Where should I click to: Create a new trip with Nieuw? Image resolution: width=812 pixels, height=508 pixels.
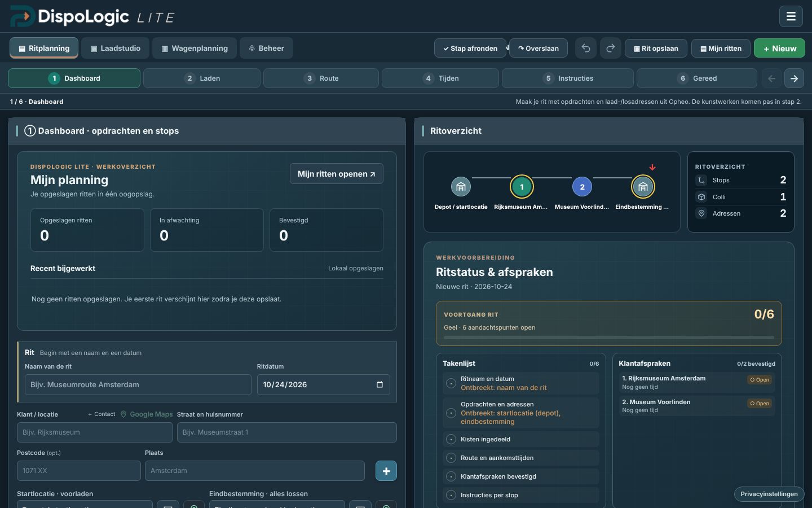click(779, 48)
